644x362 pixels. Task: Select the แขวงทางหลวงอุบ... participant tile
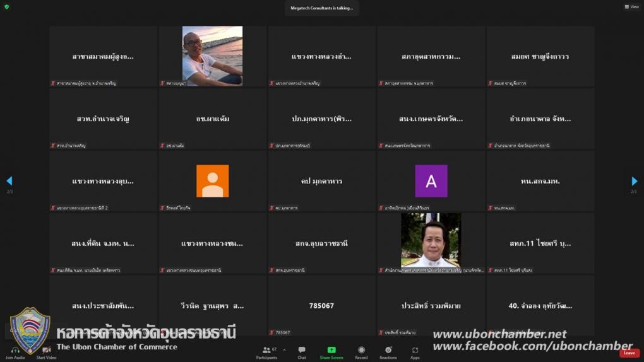pyautogui.click(x=103, y=181)
